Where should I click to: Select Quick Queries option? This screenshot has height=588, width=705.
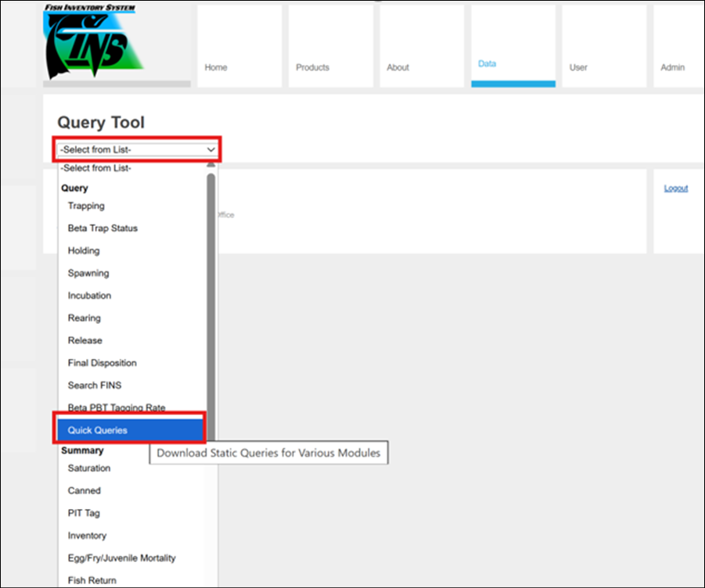(x=98, y=430)
